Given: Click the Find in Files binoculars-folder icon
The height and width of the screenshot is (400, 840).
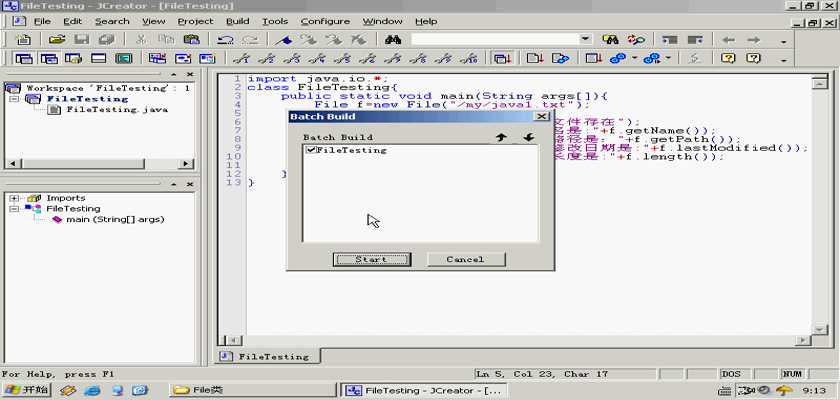Looking at the screenshot, I should (x=611, y=40).
